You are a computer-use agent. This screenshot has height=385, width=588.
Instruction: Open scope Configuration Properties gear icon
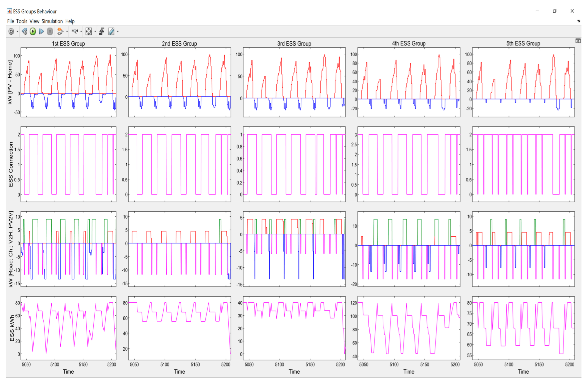tap(11, 32)
